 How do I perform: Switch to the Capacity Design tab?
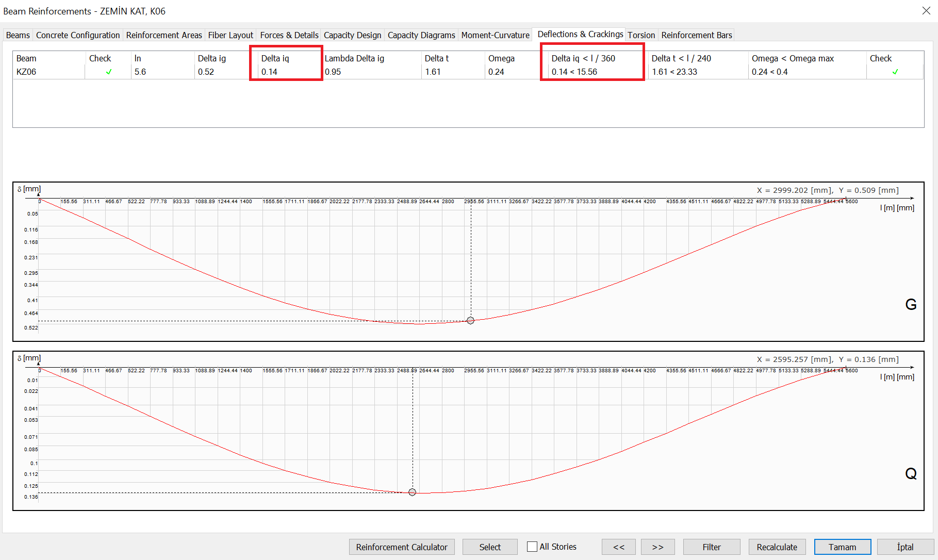click(352, 35)
